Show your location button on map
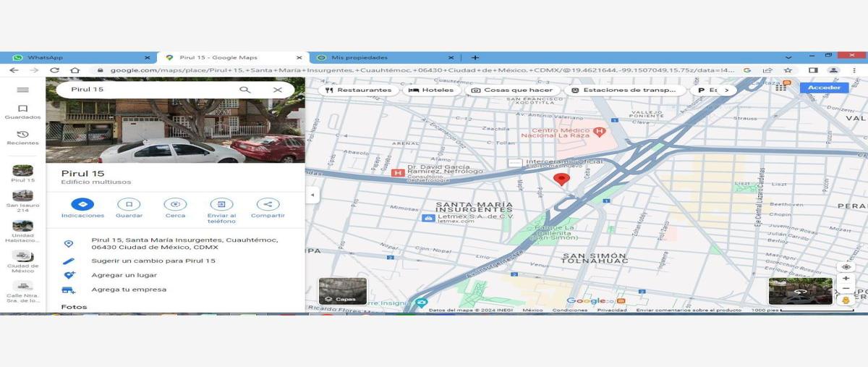868x367 pixels. (x=846, y=267)
